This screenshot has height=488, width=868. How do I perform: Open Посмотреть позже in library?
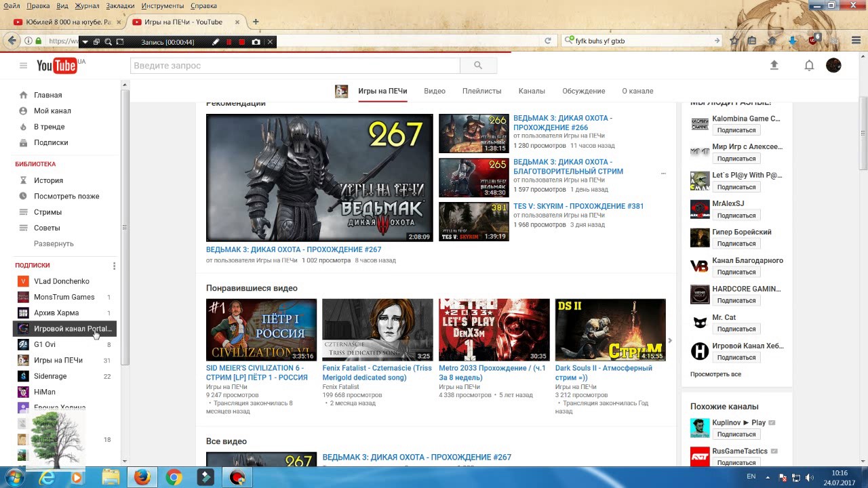[66, 196]
